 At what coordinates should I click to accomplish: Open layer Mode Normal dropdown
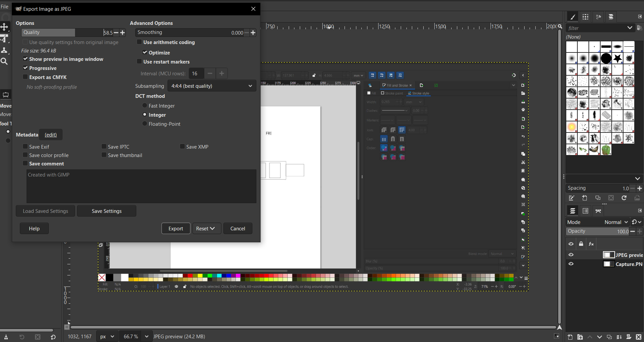point(616,222)
